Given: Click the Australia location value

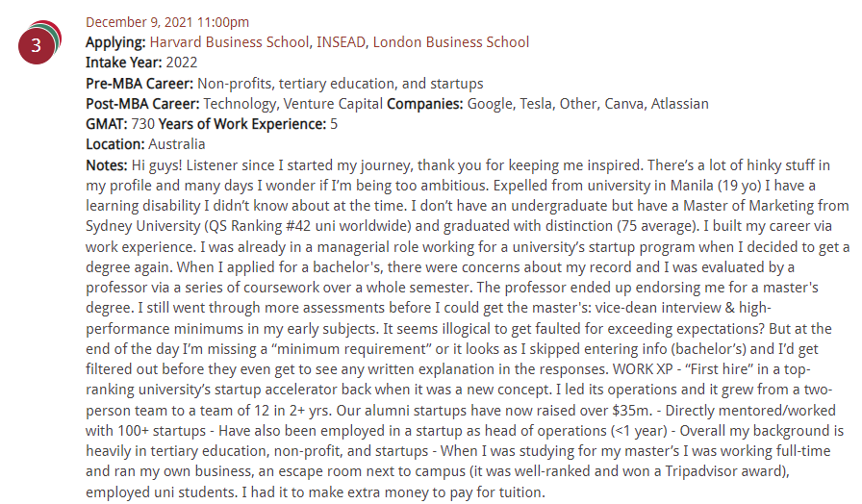Looking at the screenshot, I should click(x=177, y=144).
